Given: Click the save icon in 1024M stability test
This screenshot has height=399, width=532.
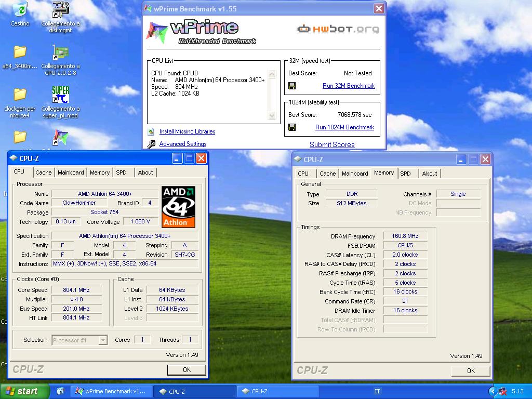Looking at the screenshot, I should tap(292, 127).
